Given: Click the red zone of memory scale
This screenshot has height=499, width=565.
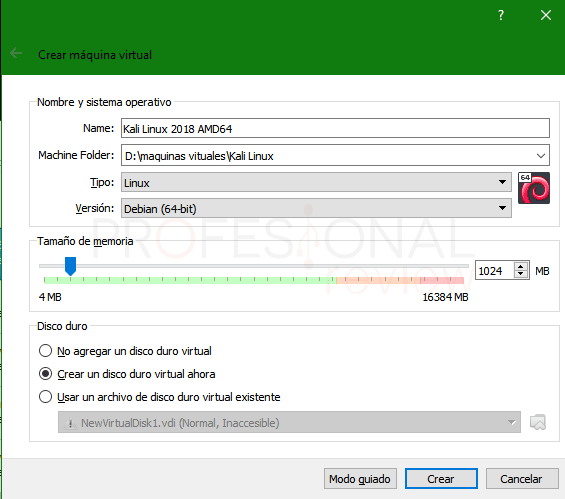Looking at the screenshot, I should point(442,280).
